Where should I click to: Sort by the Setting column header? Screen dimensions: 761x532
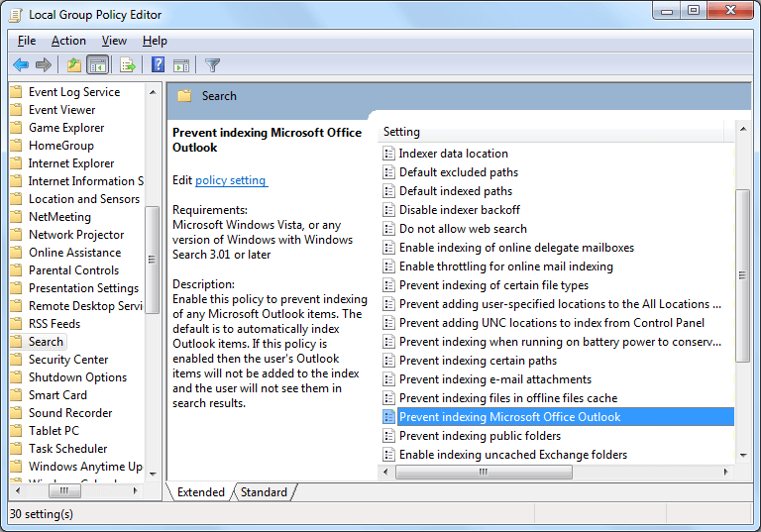click(551, 132)
